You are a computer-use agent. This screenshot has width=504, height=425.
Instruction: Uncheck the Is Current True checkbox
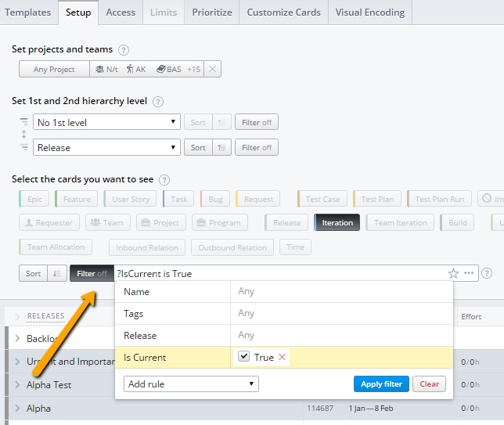point(243,356)
